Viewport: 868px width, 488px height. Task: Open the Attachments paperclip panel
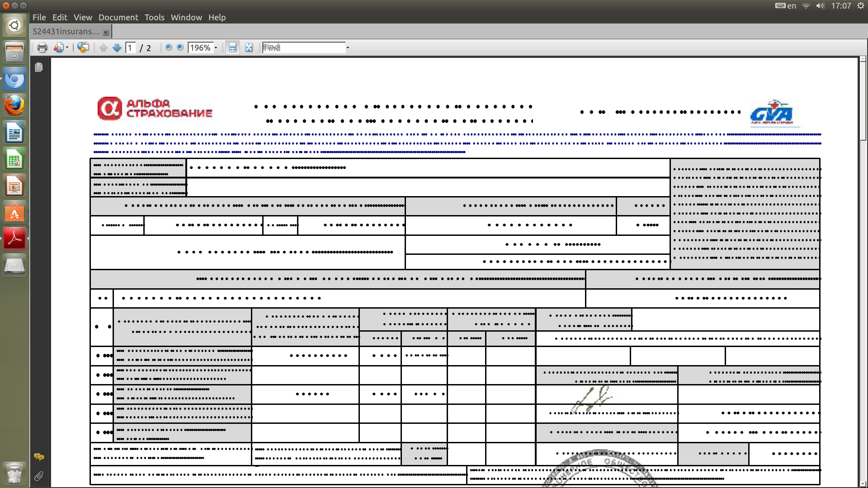(x=39, y=476)
